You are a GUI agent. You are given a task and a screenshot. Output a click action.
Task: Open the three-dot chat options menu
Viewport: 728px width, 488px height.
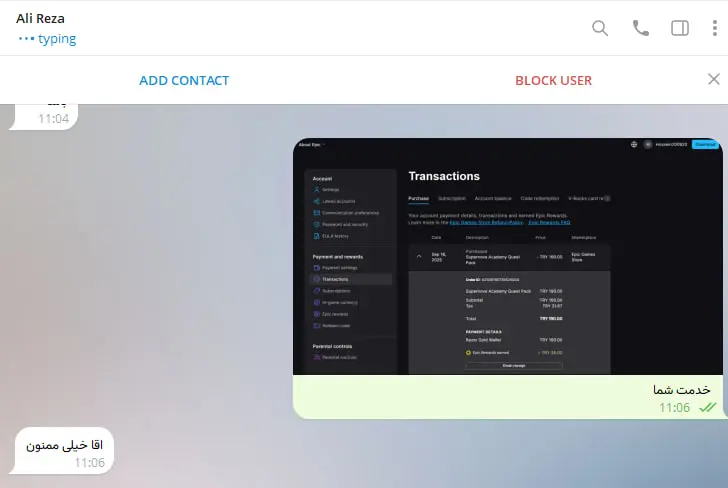(x=715, y=28)
